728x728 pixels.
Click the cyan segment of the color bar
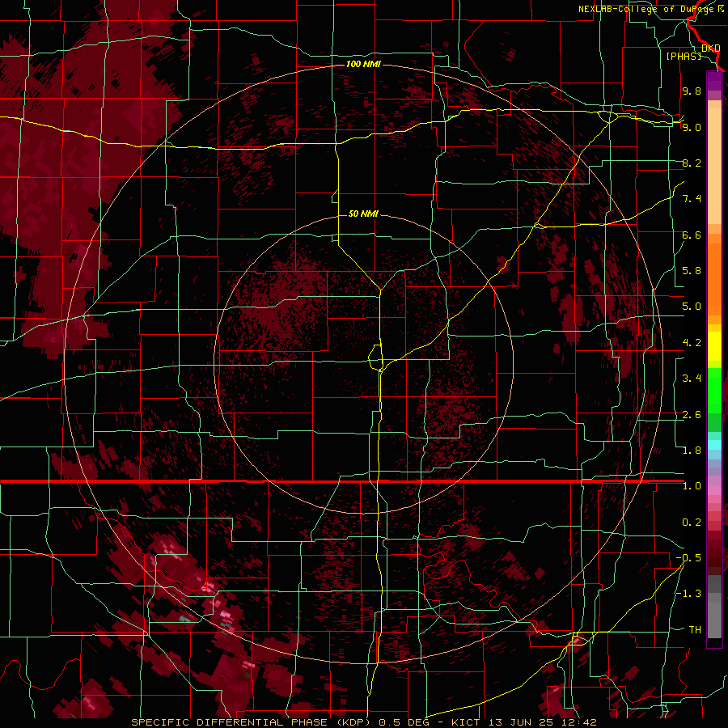point(714,445)
